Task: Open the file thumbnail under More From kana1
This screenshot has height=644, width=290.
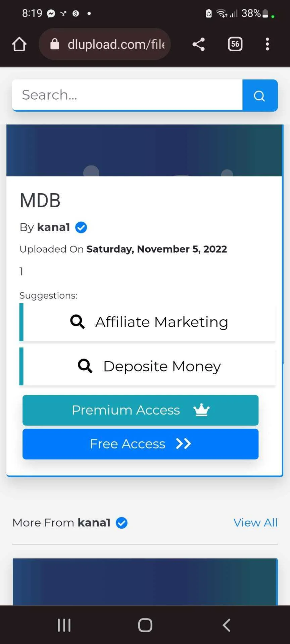Action: (145, 582)
